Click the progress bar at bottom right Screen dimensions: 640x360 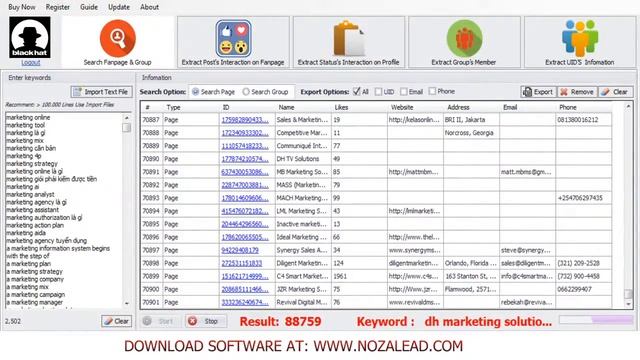pyautogui.click(x=596, y=320)
